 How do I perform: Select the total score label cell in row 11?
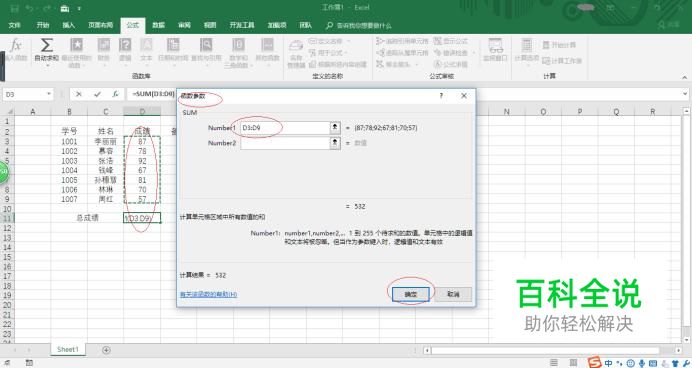87,218
